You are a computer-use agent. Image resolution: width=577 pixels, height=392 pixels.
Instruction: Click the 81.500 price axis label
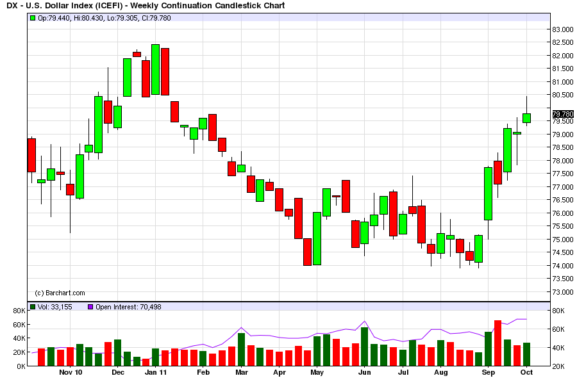click(563, 69)
